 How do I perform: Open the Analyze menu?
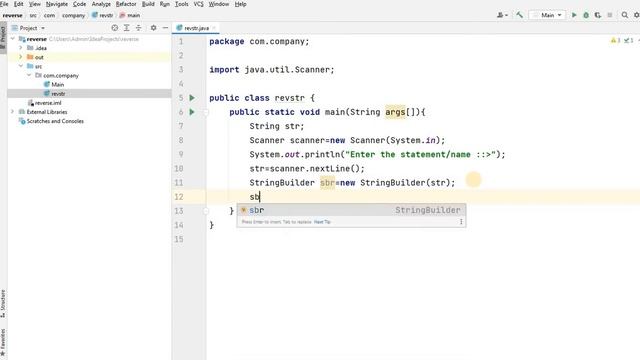(101, 4)
